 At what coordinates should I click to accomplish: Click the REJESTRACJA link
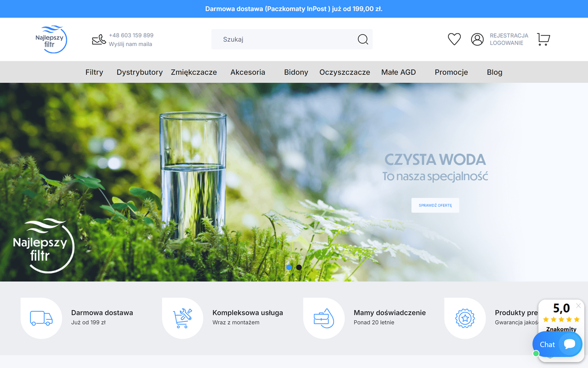pos(509,35)
